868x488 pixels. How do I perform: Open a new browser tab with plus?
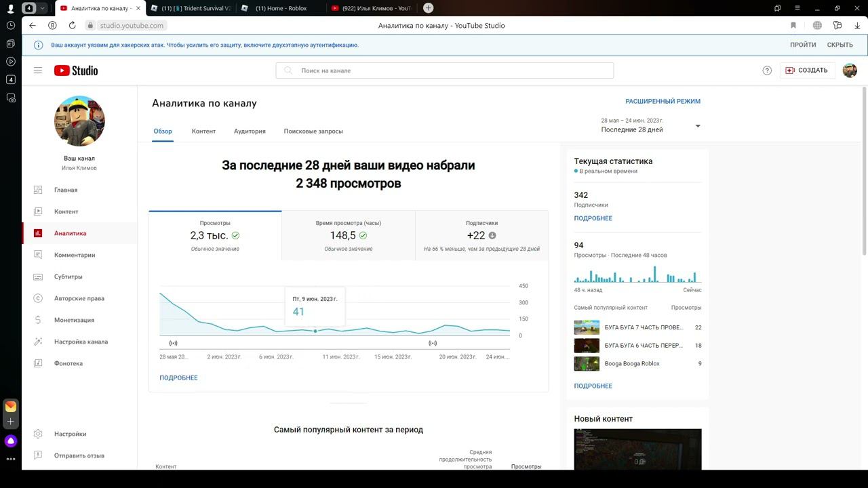tap(428, 8)
